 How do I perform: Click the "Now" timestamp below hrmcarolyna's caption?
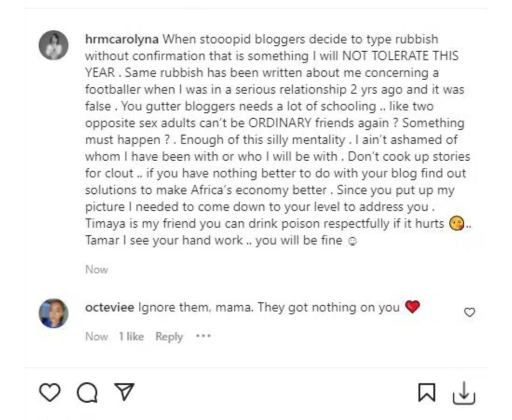[96, 269]
